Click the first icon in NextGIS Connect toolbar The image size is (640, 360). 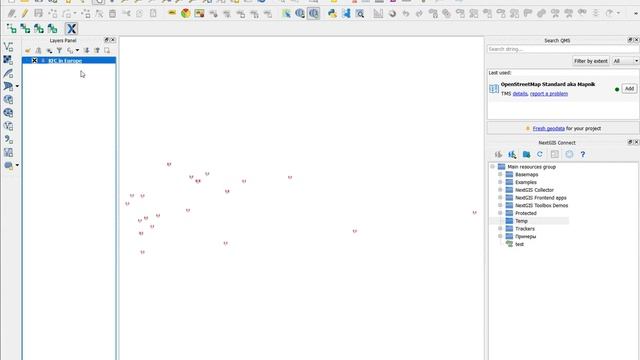click(x=498, y=154)
